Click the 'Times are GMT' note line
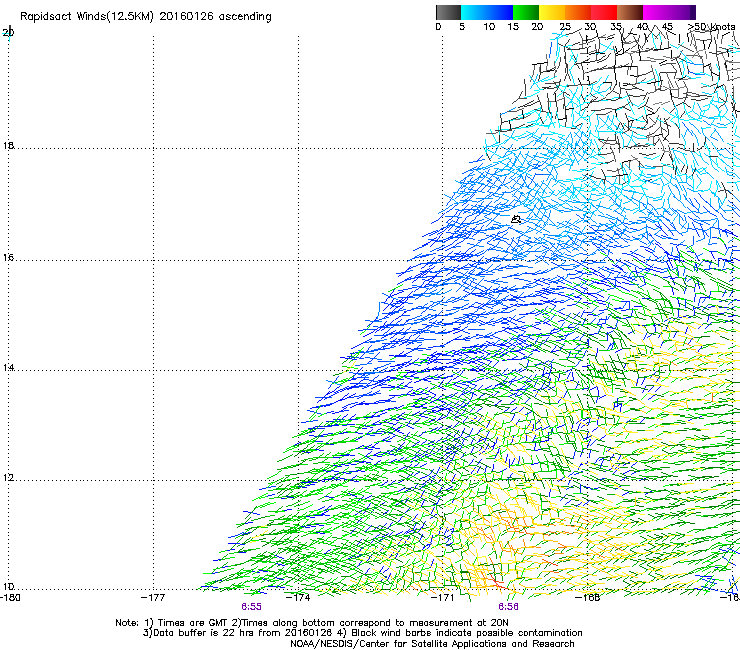This screenshot has height=650, width=740. [312, 623]
